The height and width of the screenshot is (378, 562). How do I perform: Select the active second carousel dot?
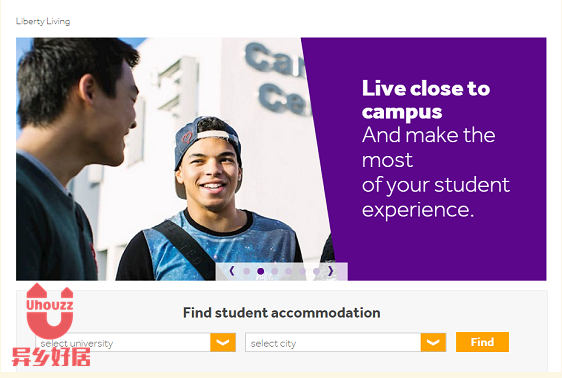pos(261,271)
